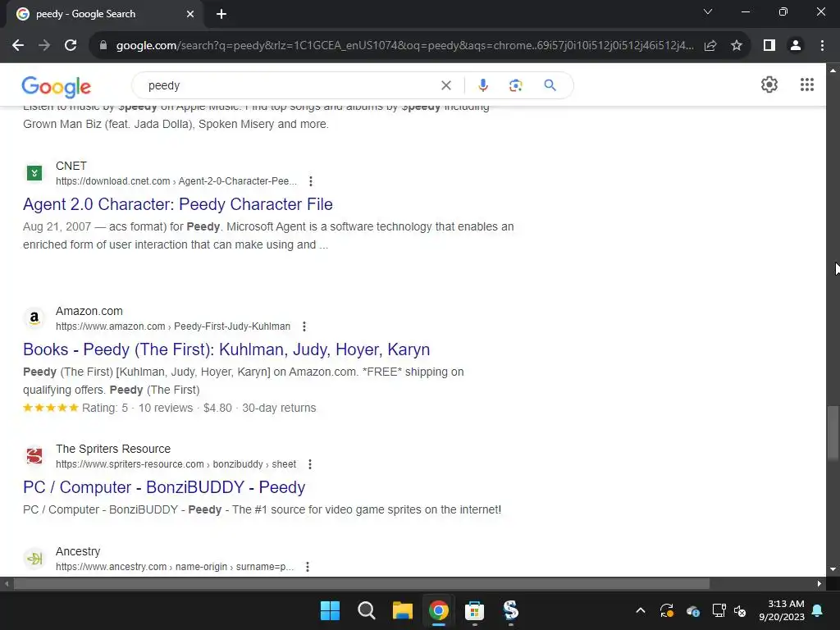Click the browser forward arrow

(x=44, y=46)
